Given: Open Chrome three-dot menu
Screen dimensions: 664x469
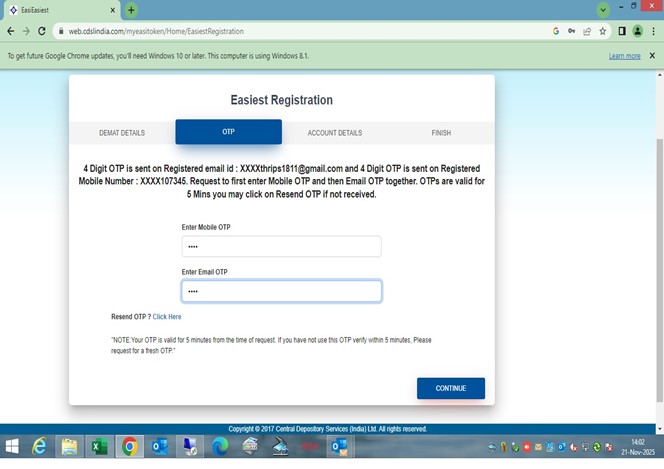Looking at the screenshot, I should click(653, 31).
